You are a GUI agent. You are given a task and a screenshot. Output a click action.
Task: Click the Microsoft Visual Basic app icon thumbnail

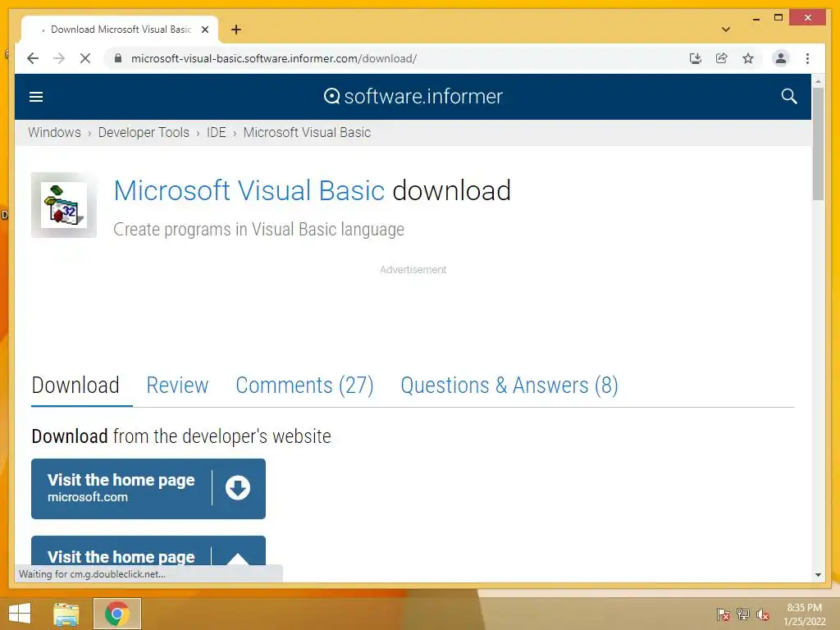pyautogui.click(x=64, y=205)
